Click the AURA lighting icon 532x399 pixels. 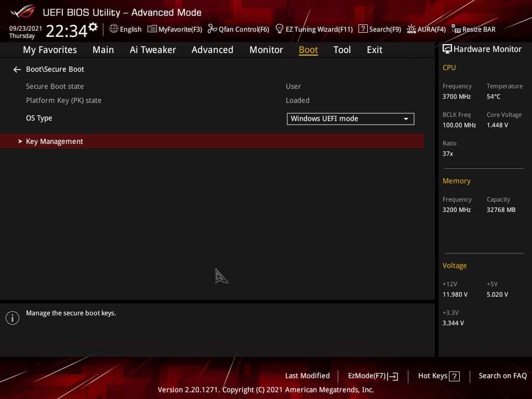point(411,29)
